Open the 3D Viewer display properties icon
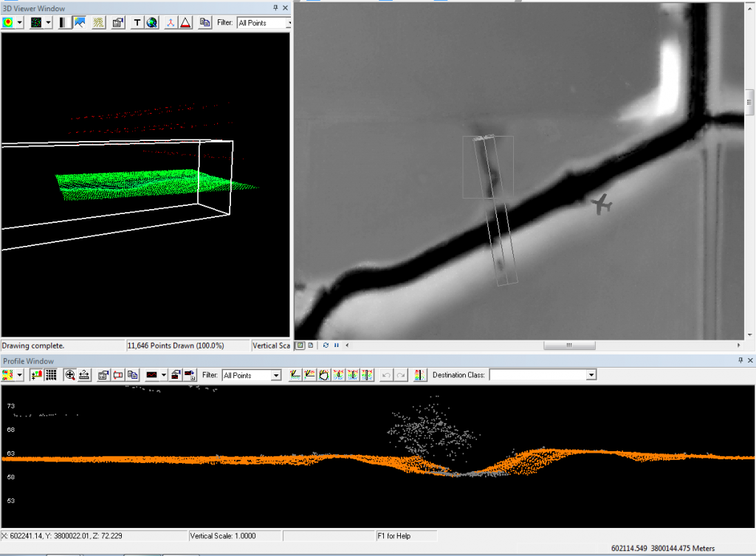 tap(116, 23)
